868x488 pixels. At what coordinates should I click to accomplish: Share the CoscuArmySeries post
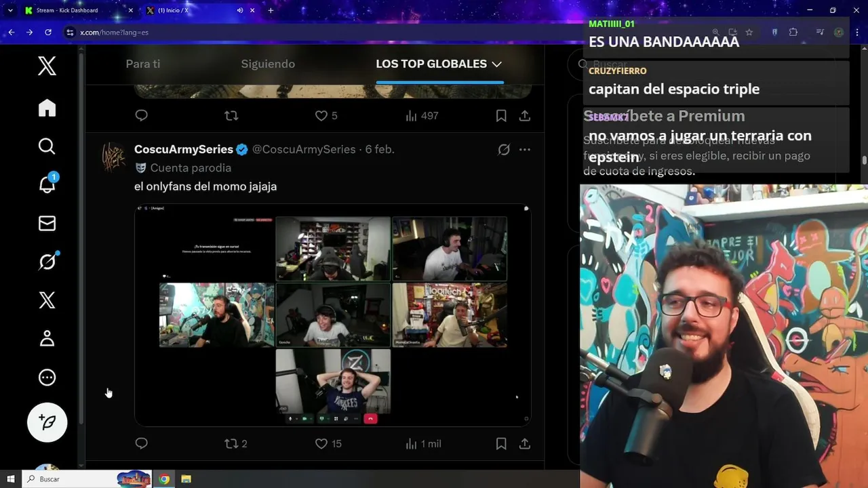pos(525,443)
